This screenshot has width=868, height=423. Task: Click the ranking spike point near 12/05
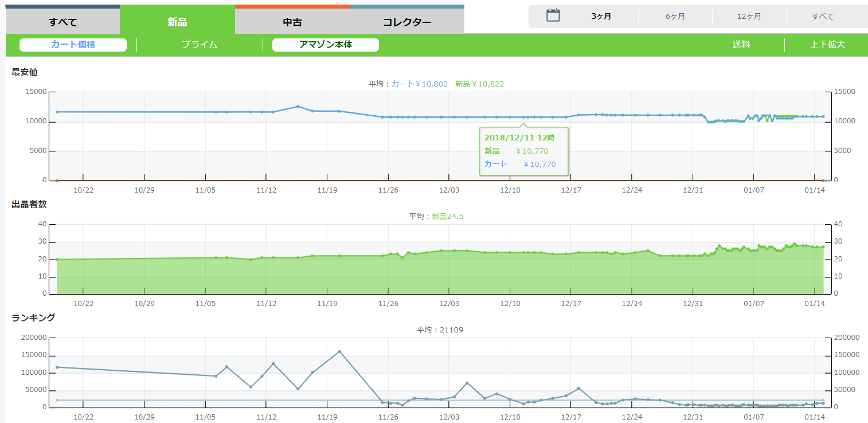[x=467, y=383]
